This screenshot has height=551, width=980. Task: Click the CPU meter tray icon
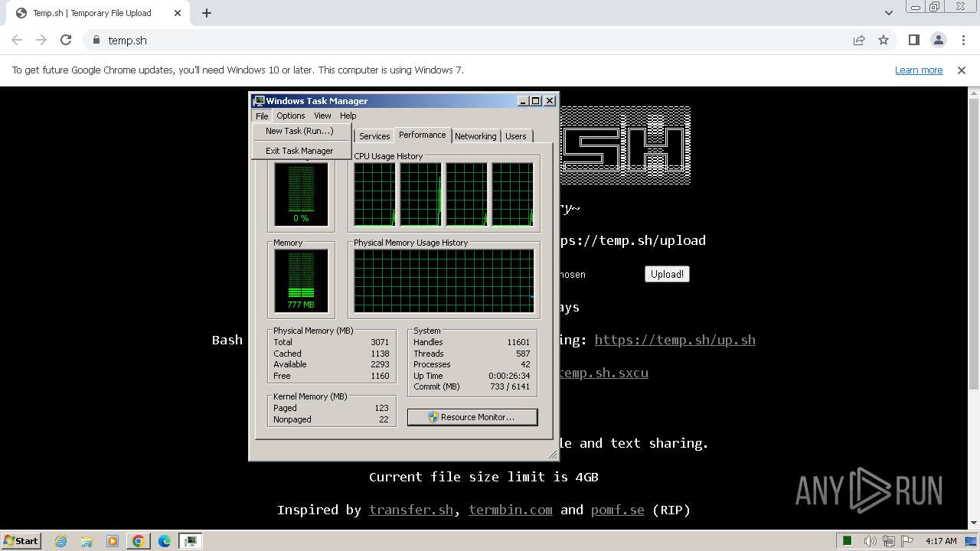[x=848, y=541]
